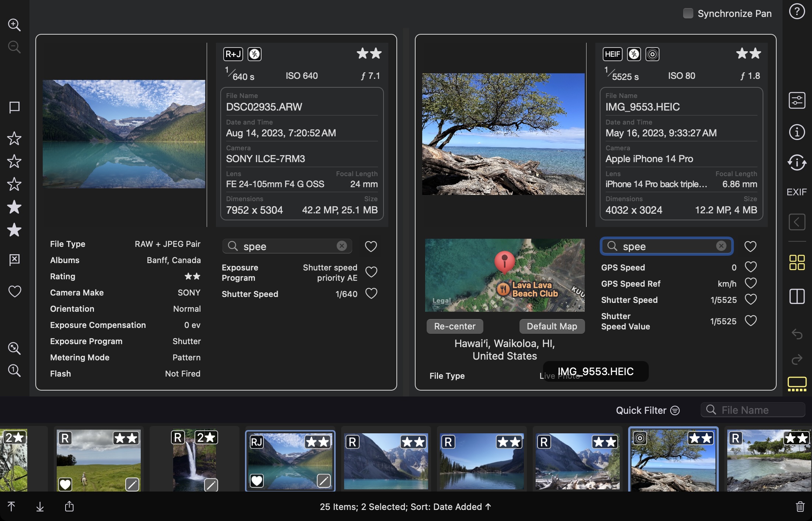
Task: Click the share export icon
Action: 69,507
